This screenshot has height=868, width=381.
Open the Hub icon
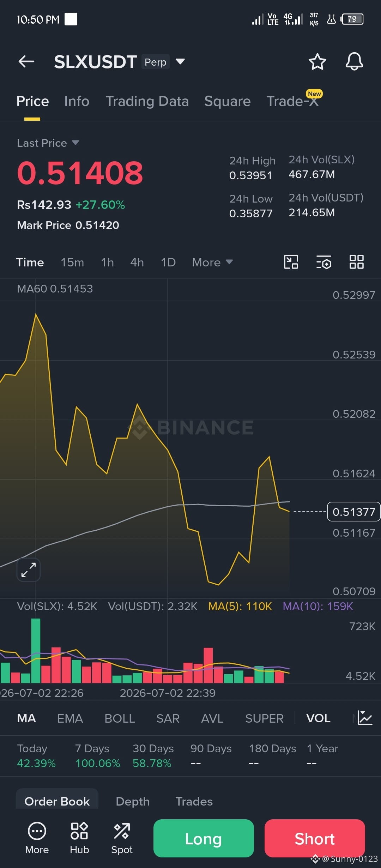[x=79, y=838]
